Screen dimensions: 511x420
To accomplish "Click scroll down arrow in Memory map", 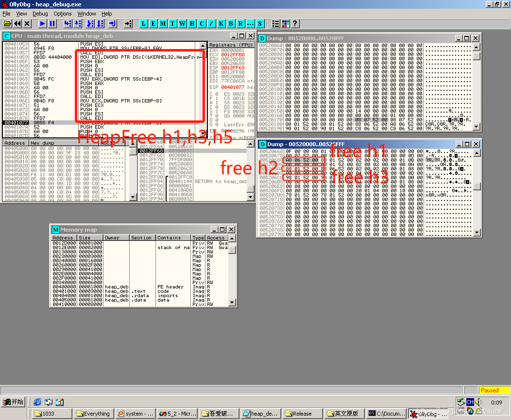I will click(232, 302).
